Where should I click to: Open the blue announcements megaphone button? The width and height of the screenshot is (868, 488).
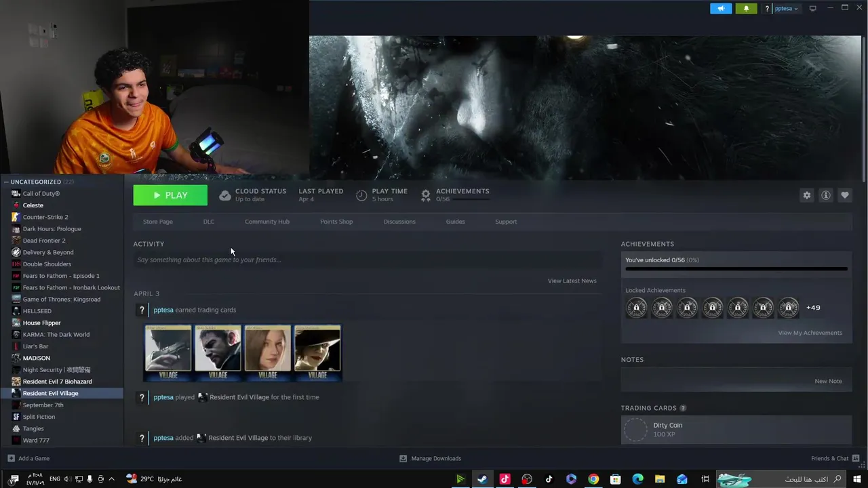pos(721,9)
